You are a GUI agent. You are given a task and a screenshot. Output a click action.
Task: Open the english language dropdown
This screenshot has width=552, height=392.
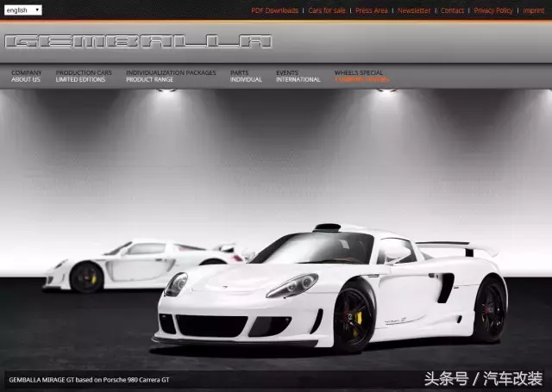coord(23,10)
